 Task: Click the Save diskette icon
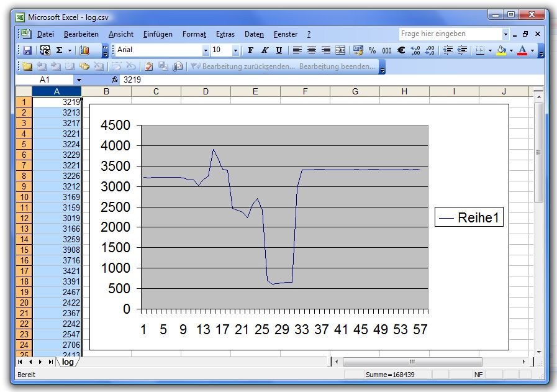tap(27, 50)
